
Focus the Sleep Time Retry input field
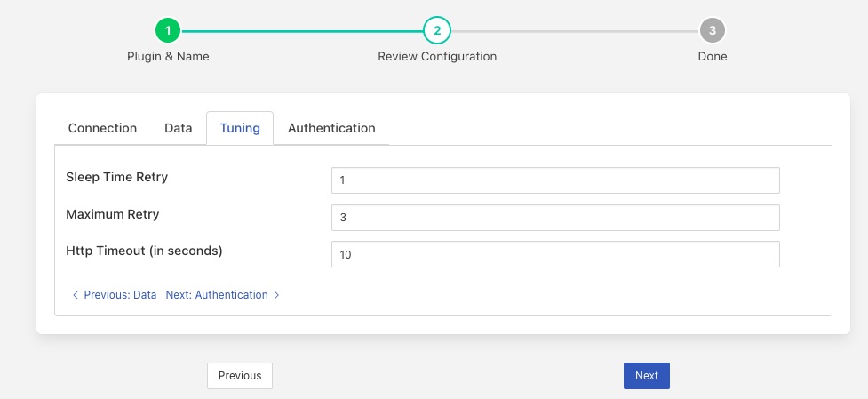point(555,180)
